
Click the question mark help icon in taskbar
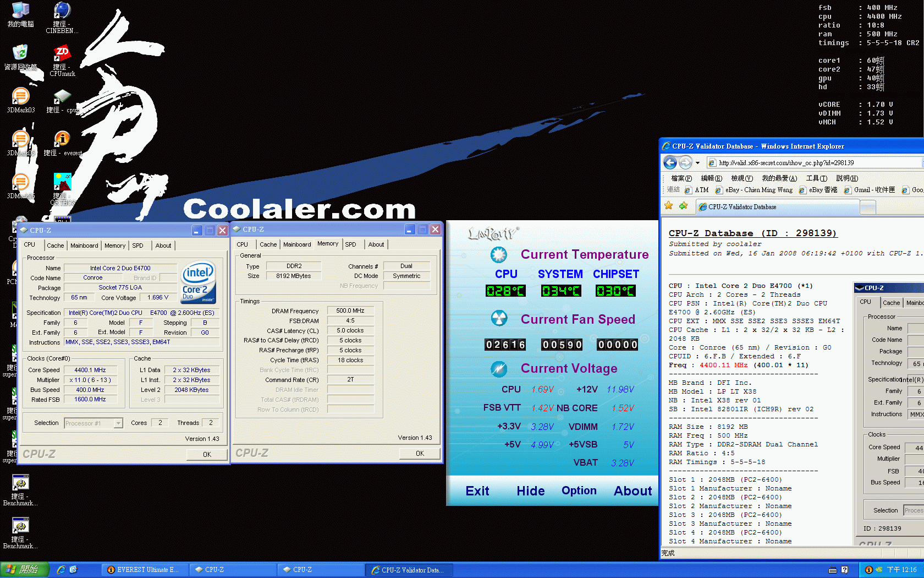pos(845,570)
